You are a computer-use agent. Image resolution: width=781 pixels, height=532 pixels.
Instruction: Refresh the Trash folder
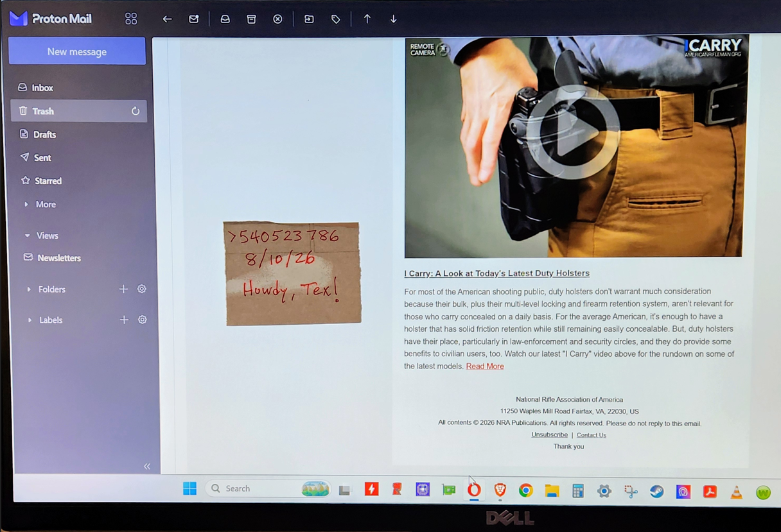click(136, 111)
